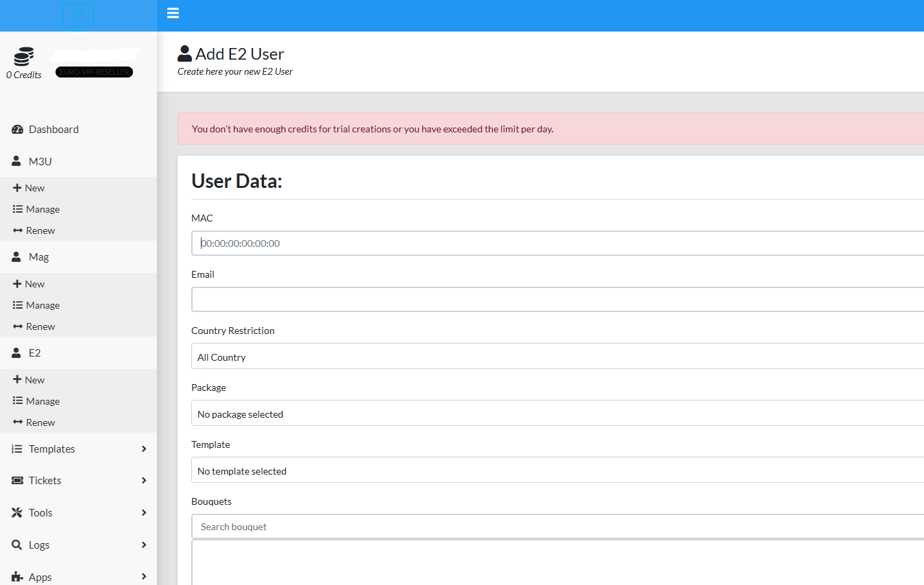924x585 pixels.
Task: Click Renew under the Mag section
Action: [40, 326]
